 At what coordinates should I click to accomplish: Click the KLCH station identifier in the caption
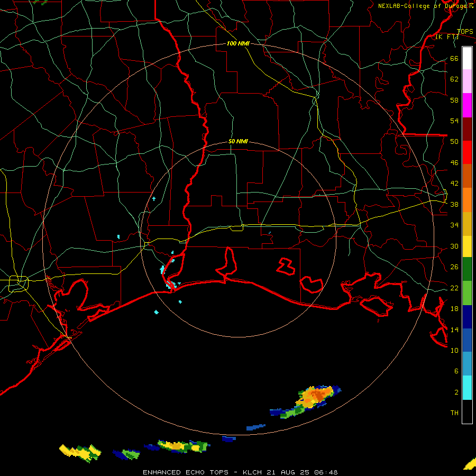[x=253, y=472]
